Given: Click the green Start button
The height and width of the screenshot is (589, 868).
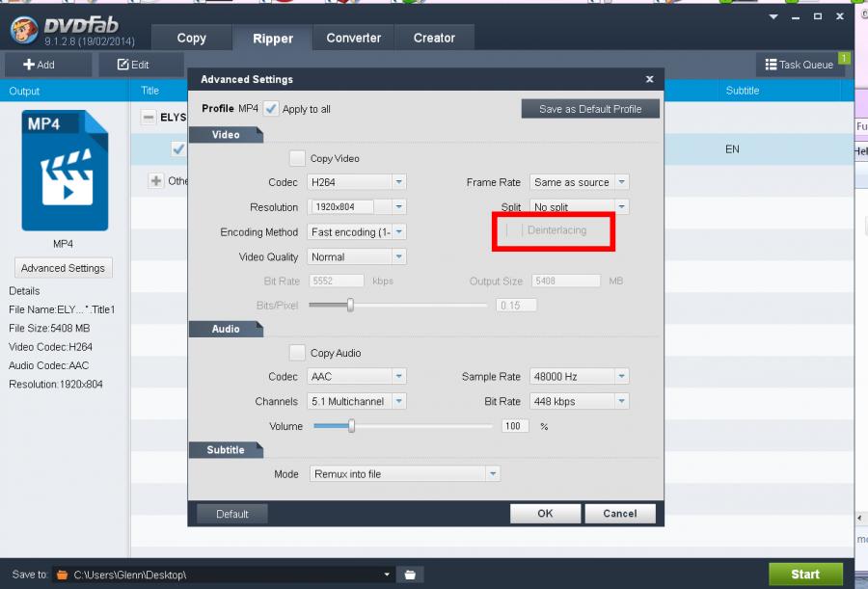Looking at the screenshot, I should click(x=805, y=574).
